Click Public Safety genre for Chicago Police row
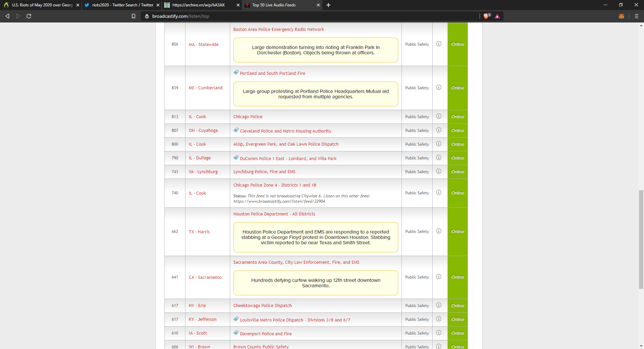The width and height of the screenshot is (644, 349). tap(417, 117)
